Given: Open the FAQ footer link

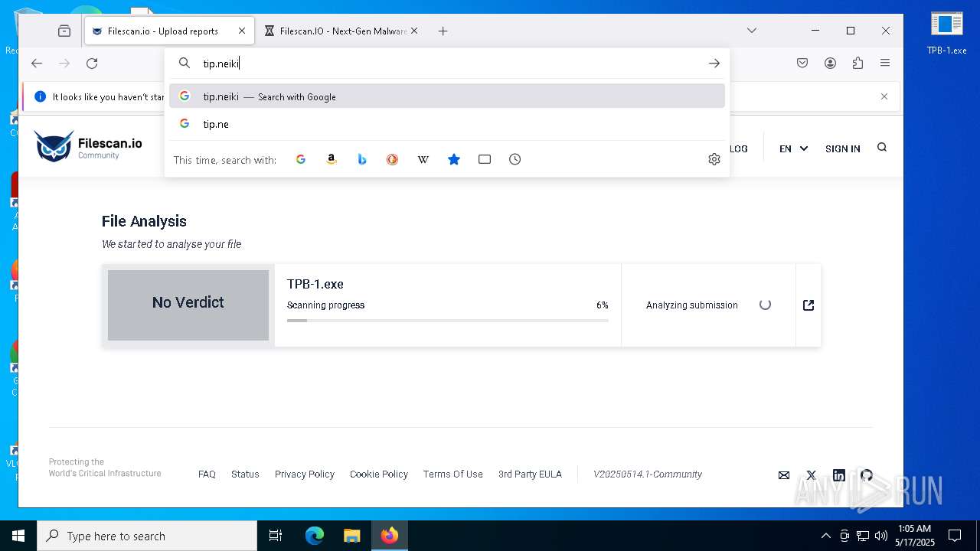Looking at the screenshot, I should tap(207, 474).
